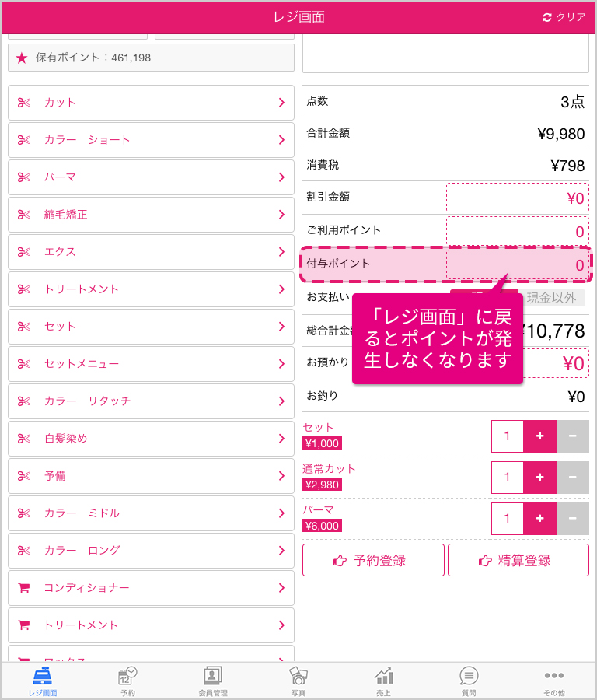Expand the 縮毛矯正 category chevron
The image size is (597, 700).
(x=281, y=215)
